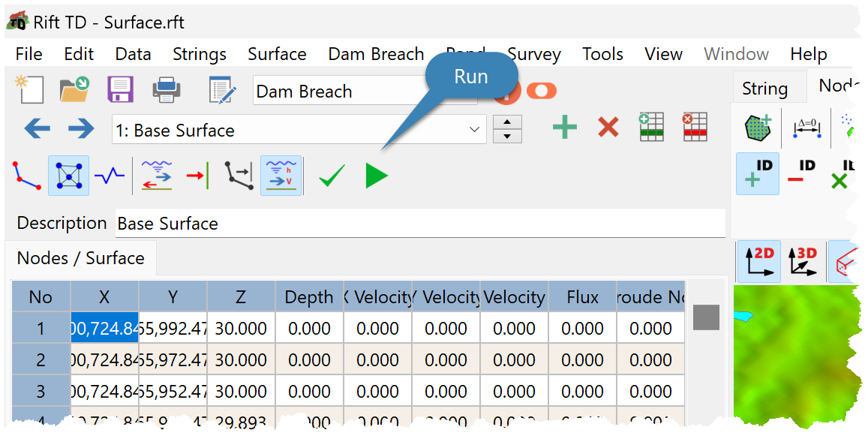Click the Save floppy disk icon
The height and width of the screenshot is (436, 868).
pyautogui.click(x=120, y=90)
